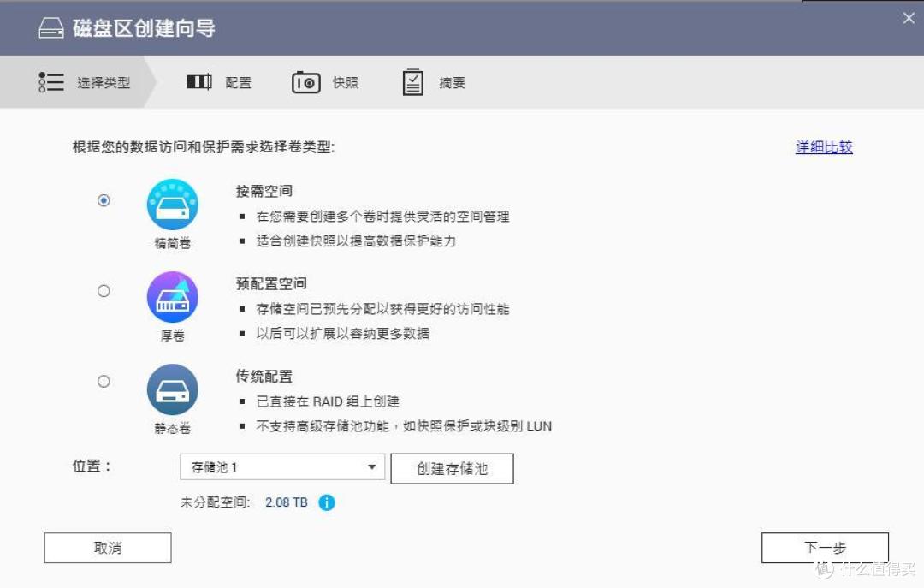Click the 2.08 TB unallocated space value
Viewport: 924px width, 588px height.
pos(287,502)
